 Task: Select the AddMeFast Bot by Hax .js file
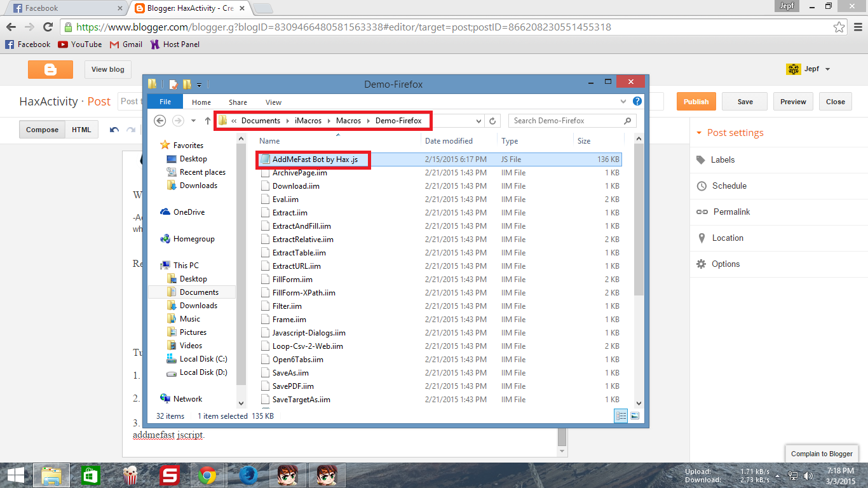click(440, 159)
